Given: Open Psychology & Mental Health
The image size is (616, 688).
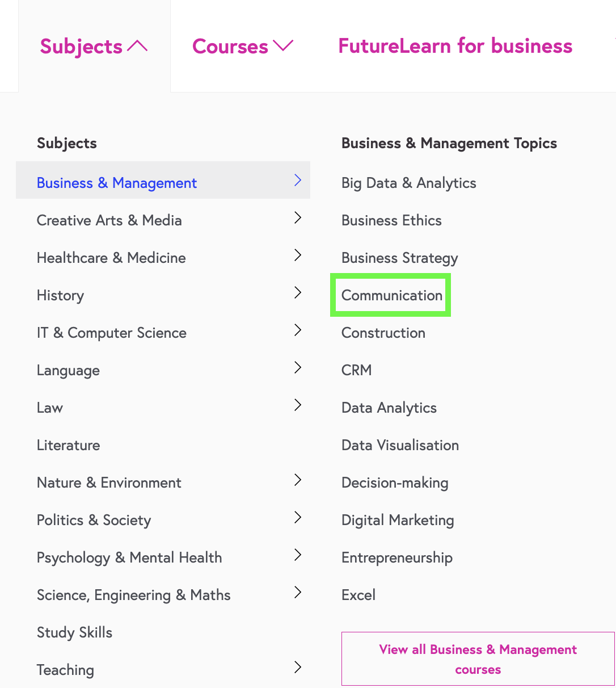Looking at the screenshot, I should (x=129, y=557).
